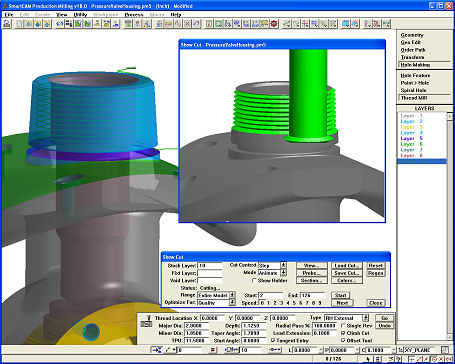Image resolution: width=455 pixels, height=364 pixels.
Task: Click the red insert marker icon in bottom bar
Action: click(213, 350)
